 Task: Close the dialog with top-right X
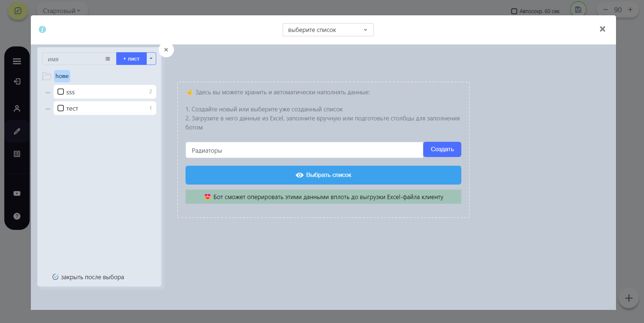pyautogui.click(x=602, y=29)
